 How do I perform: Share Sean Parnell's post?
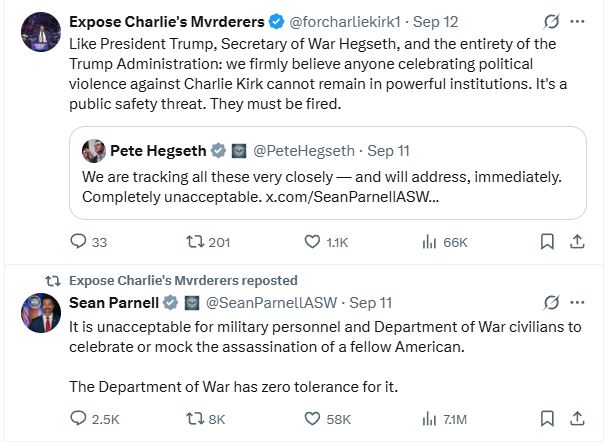coord(577,418)
